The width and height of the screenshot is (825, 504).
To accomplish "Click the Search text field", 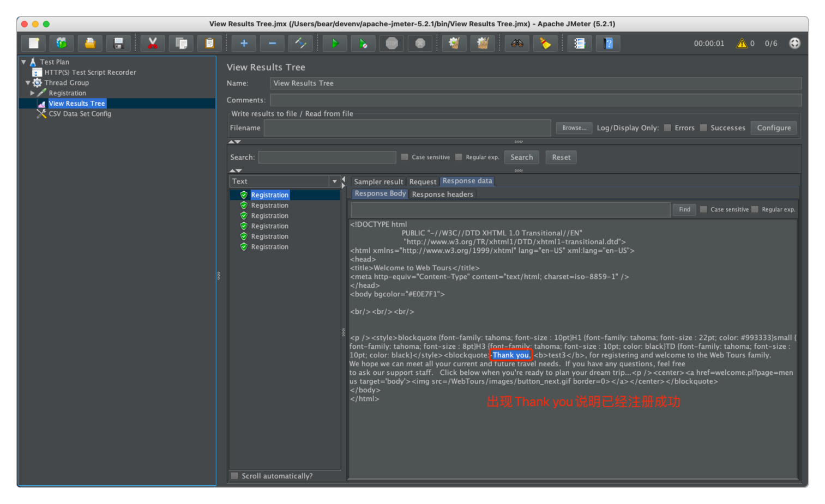I will pyautogui.click(x=327, y=157).
